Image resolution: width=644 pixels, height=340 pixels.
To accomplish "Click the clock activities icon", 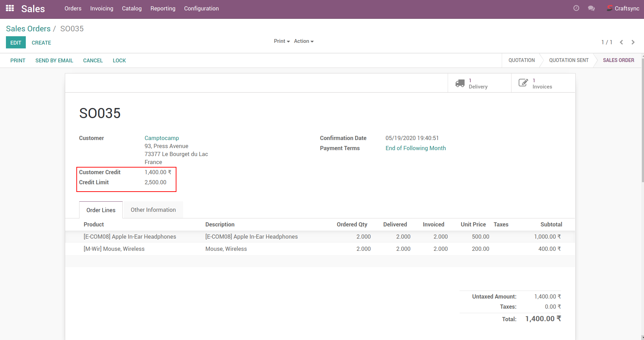I will [x=576, y=8].
